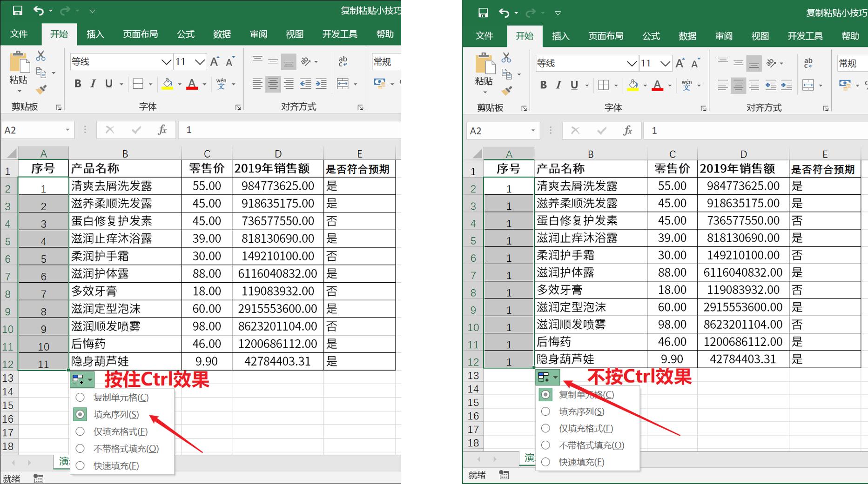
Task: Open the 数据 ribbon tab
Action: (222, 33)
